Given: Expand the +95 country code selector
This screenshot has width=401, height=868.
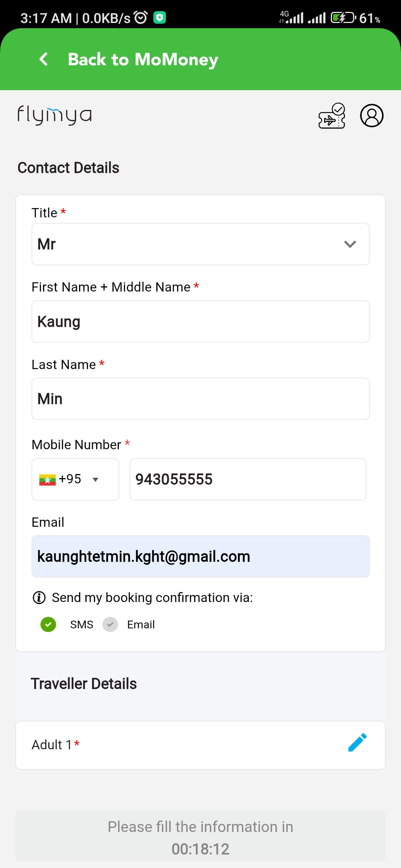Looking at the screenshot, I should coord(75,479).
